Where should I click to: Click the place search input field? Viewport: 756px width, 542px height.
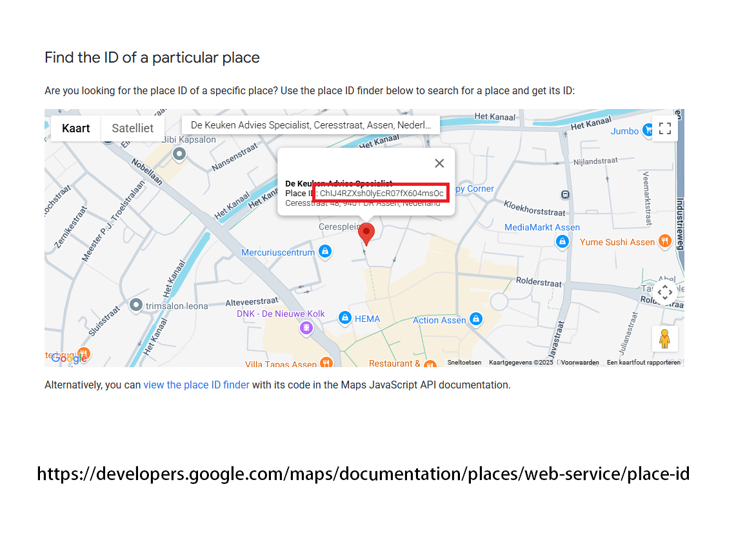(x=310, y=125)
